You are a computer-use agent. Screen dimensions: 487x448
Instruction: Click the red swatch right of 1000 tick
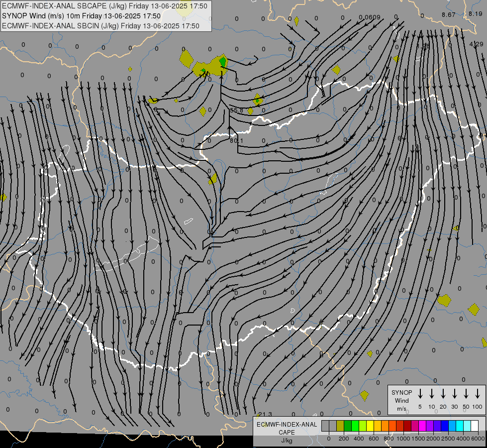400,426
